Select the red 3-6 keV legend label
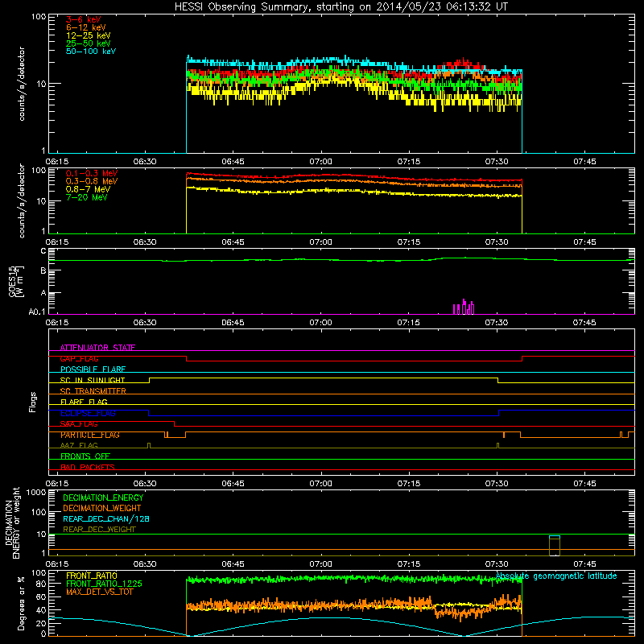The image size is (644, 644). pos(84,19)
